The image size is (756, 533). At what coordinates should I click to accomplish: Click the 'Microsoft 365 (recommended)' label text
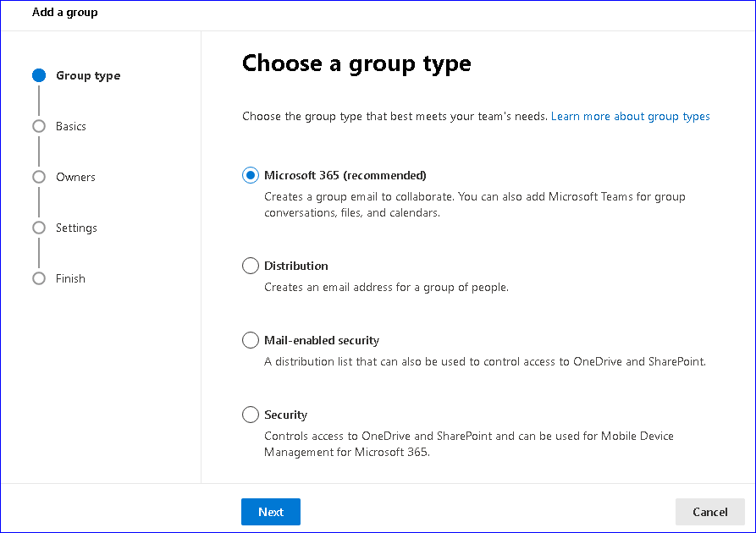[x=345, y=175]
